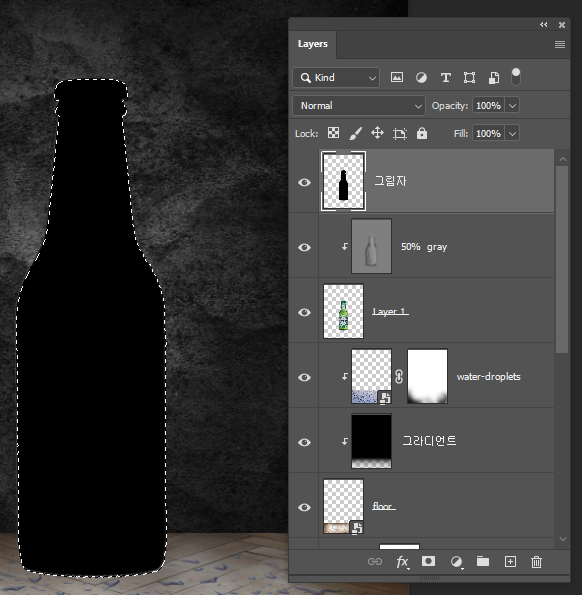Filter for type layers icon
The width and height of the screenshot is (582, 595).
[x=445, y=78]
